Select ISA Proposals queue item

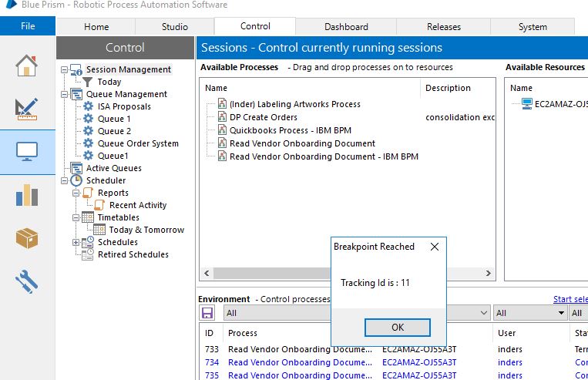124,106
